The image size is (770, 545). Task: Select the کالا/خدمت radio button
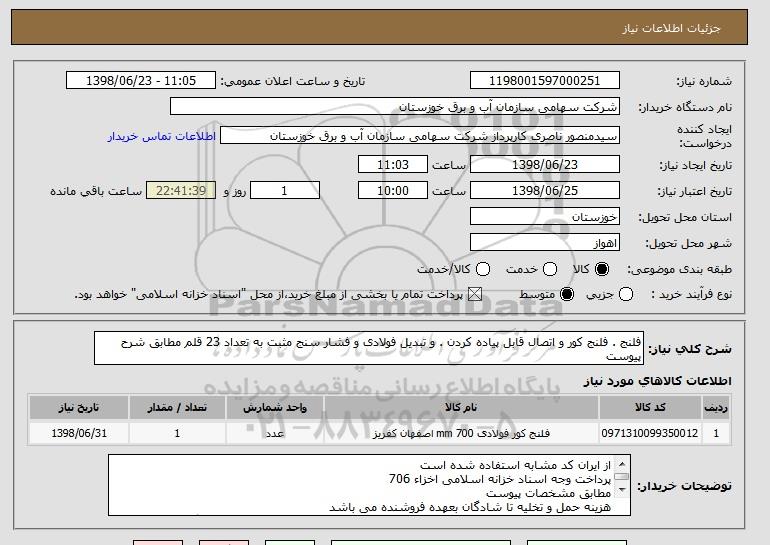click(x=483, y=269)
